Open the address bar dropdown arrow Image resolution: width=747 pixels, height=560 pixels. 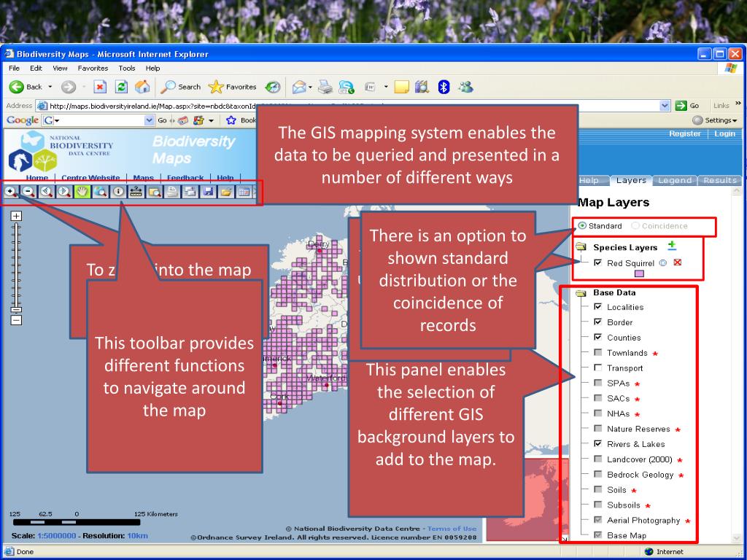[x=665, y=106]
